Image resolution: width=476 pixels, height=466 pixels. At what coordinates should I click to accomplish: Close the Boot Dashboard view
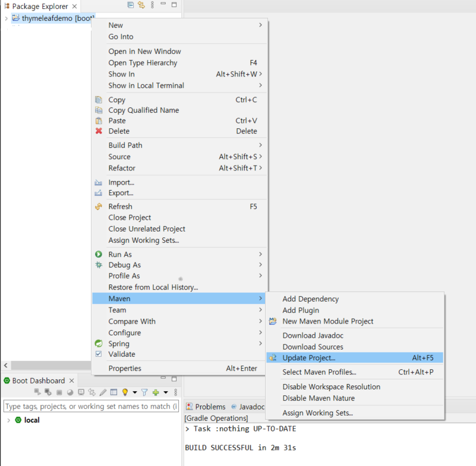[72, 381]
